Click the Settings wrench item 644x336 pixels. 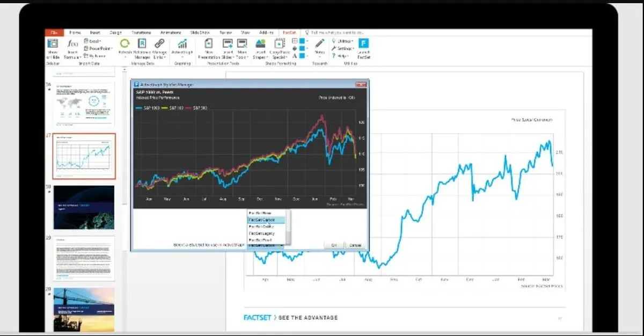tap(343, 48)
